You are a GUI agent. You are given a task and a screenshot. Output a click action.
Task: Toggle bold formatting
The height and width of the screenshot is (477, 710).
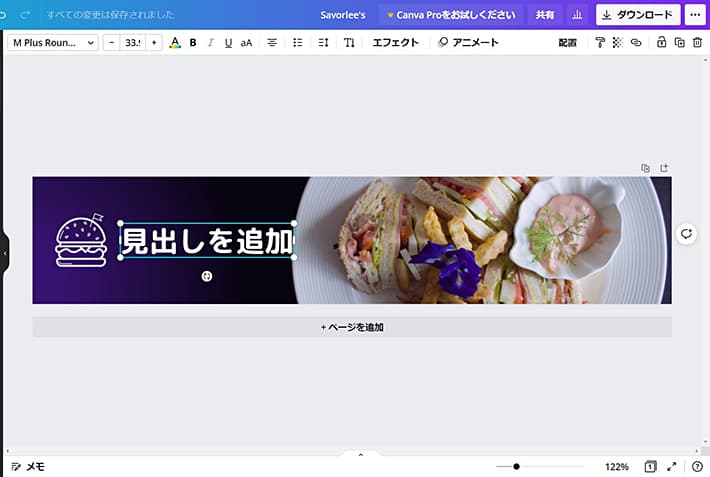193,43
